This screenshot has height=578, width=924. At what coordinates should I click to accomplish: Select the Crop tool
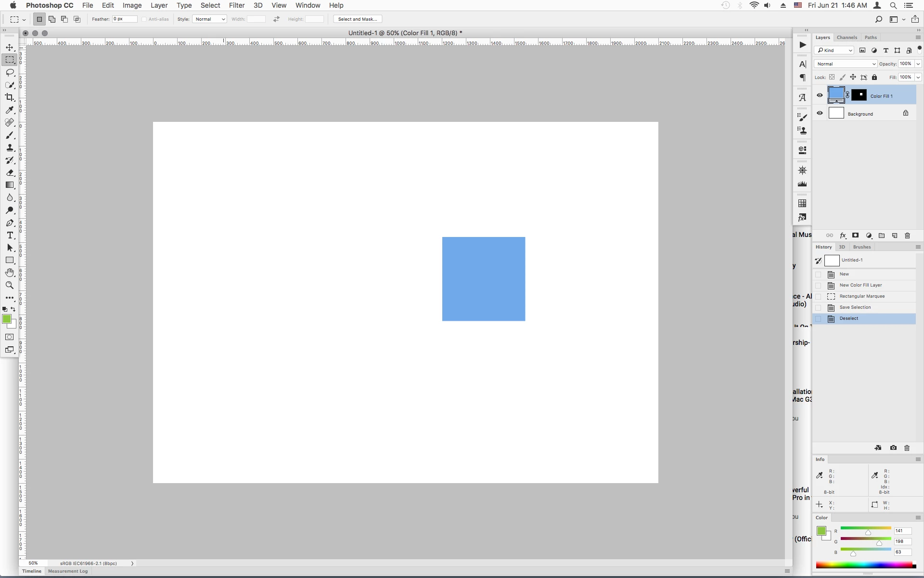pyautogui.click(x=10, y=97)
